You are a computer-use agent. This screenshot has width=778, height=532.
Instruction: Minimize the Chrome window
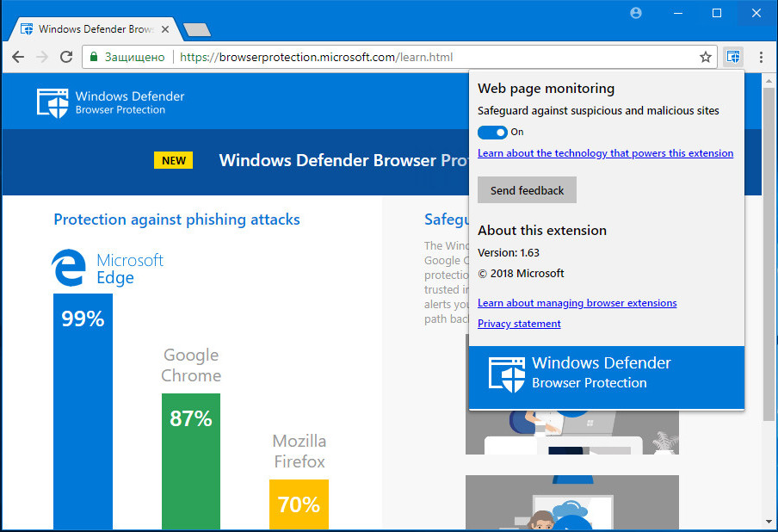[x=678, y=13]
